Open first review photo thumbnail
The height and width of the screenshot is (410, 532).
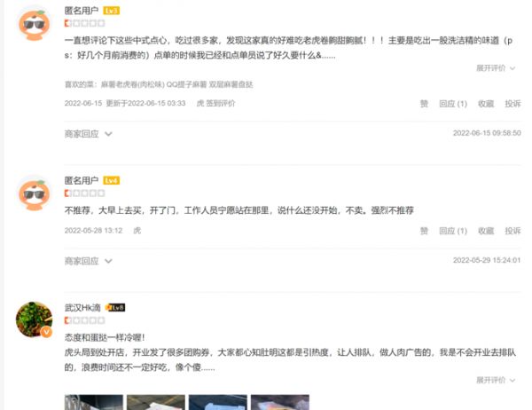tap(94, 402)
